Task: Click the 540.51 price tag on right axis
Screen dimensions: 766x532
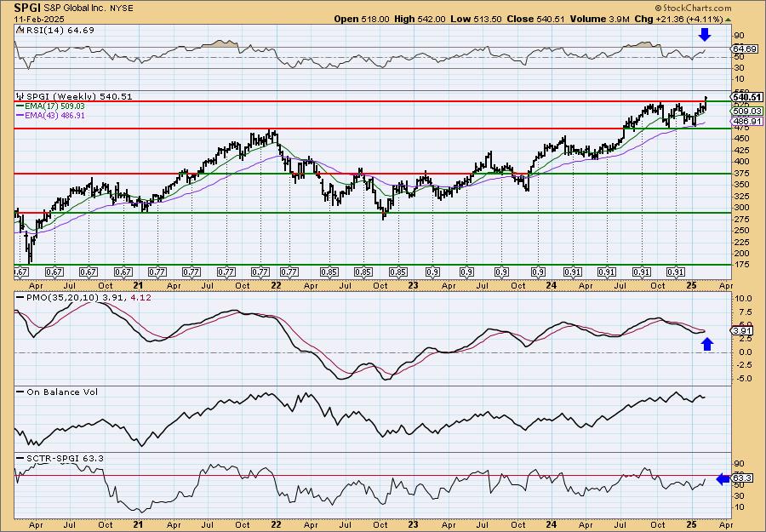Action: click(x=747, y=97)
